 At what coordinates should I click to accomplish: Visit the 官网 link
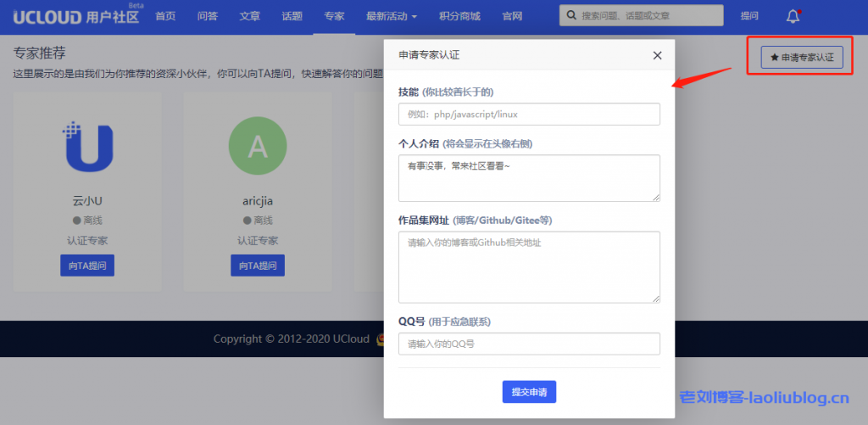pyautogui.click(x=512, y=16)
